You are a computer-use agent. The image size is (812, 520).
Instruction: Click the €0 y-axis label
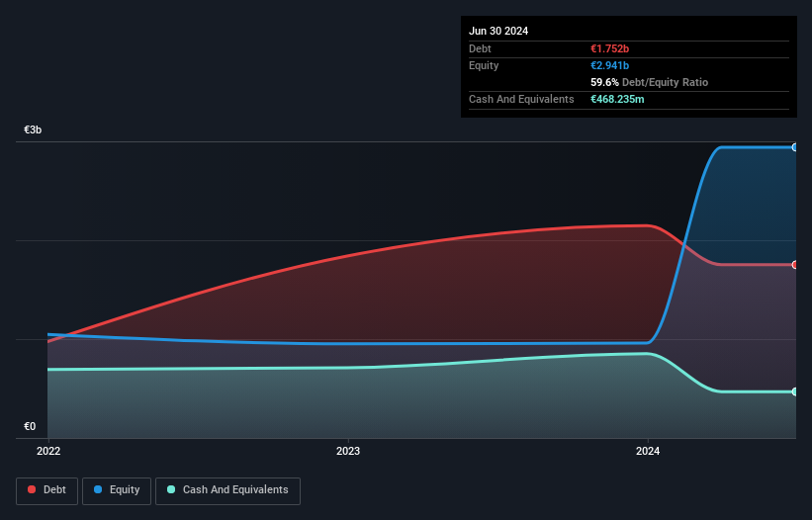(30, 426)
